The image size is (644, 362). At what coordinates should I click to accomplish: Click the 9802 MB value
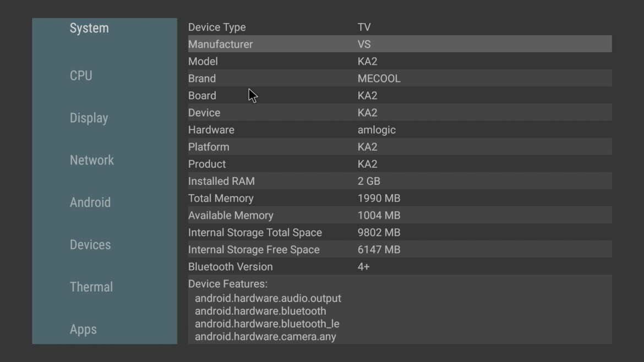(379, 232)
